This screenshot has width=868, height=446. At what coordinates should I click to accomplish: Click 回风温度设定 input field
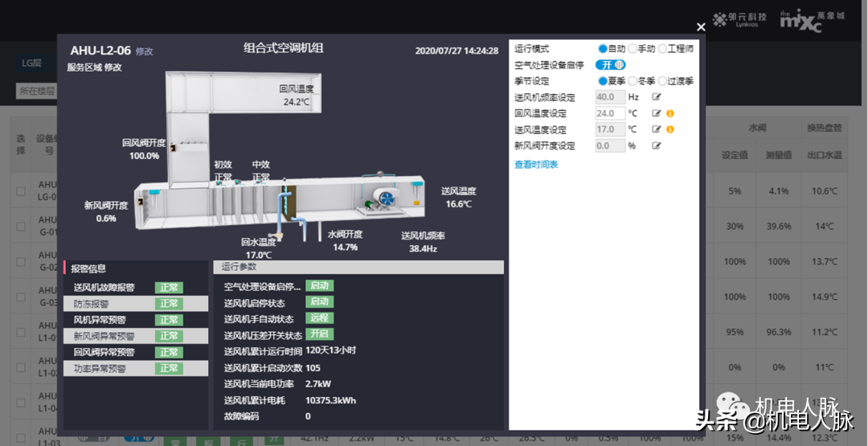point(610,113)
